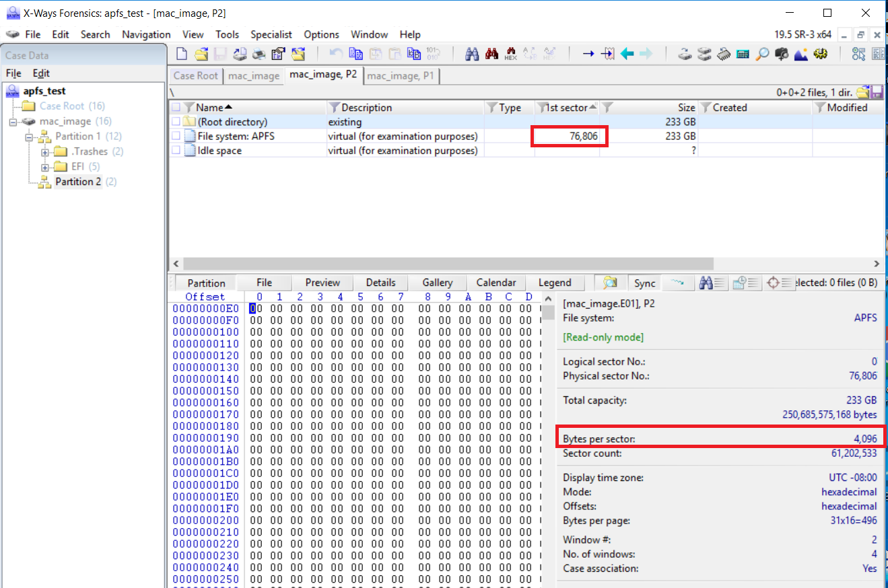This screenshot has height=588, width=888.
Task: Open the Help menu
Action: 410,34
